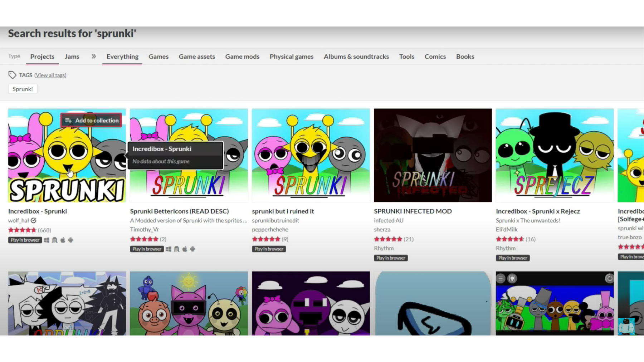Click star rating of Sprunki x Rejecz
This screenshot has height=362, width=644.
[510, 239]
